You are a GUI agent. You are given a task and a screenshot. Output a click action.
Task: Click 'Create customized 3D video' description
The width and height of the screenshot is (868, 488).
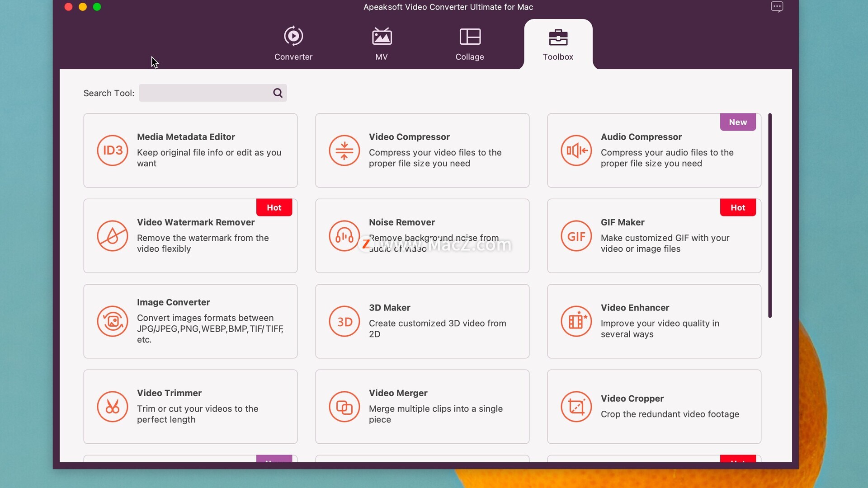pos(437,329)
